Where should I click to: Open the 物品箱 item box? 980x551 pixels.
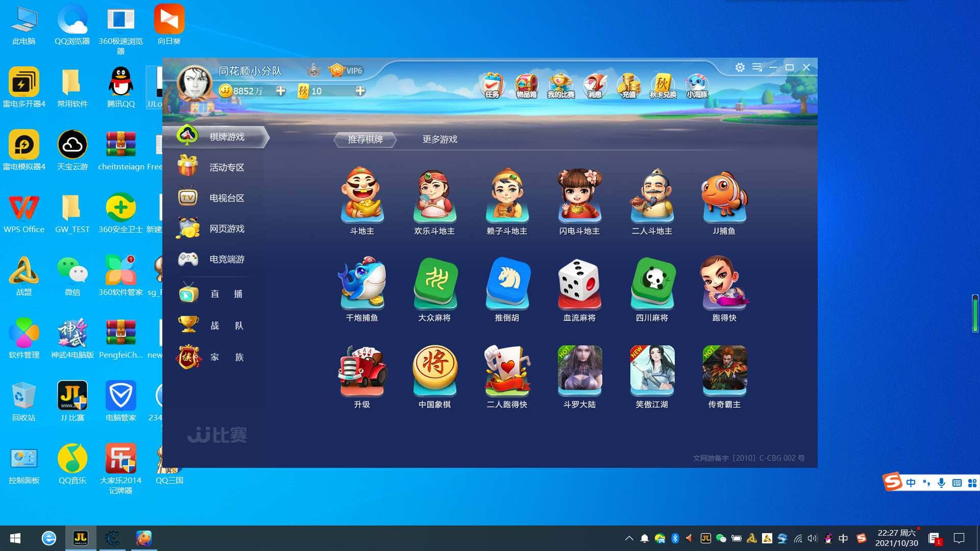[x=526, y=85]
